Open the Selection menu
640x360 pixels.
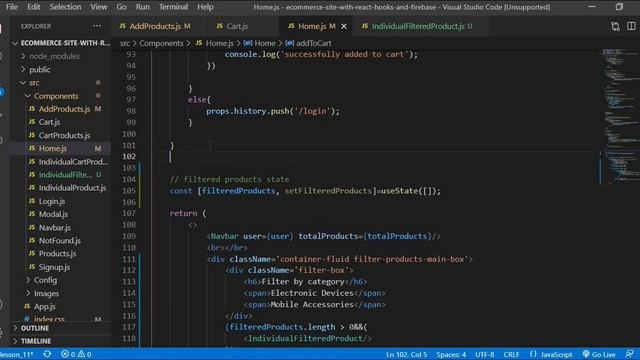65,7
